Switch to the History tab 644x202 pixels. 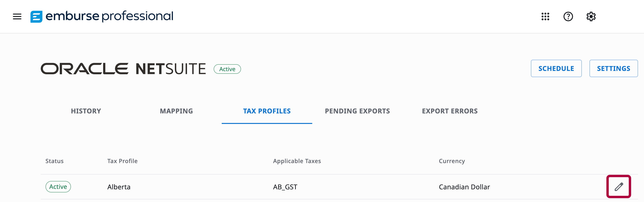click(86, 111)
